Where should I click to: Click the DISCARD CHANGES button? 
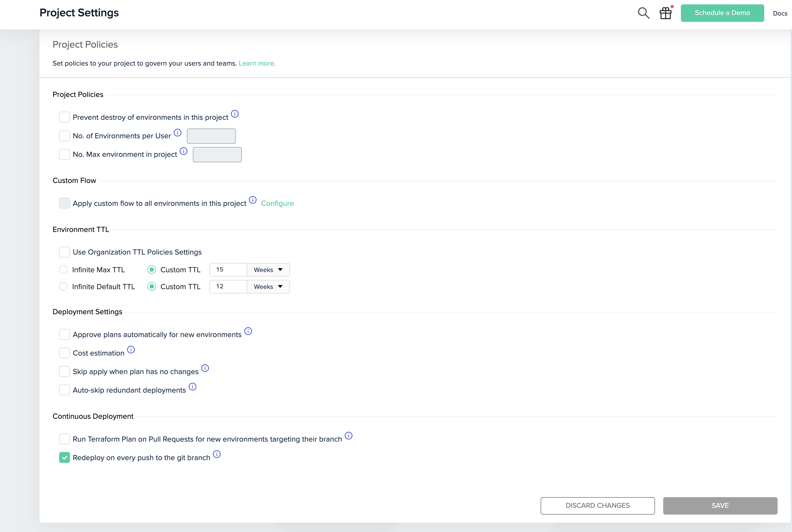(597, 506)
